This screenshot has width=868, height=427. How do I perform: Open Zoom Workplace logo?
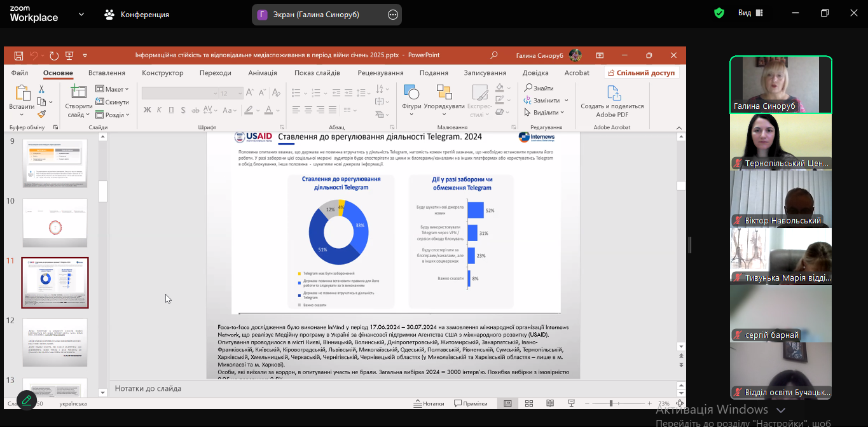[x=33, y=13]
